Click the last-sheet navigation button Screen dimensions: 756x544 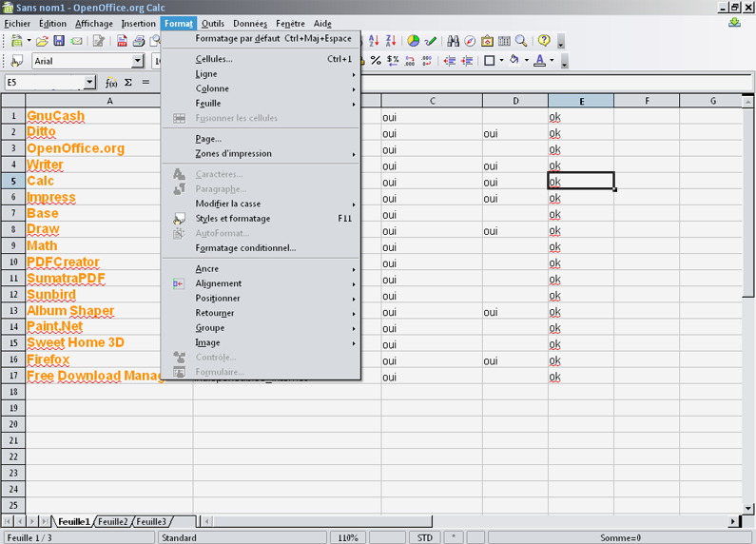click(45, 521)
